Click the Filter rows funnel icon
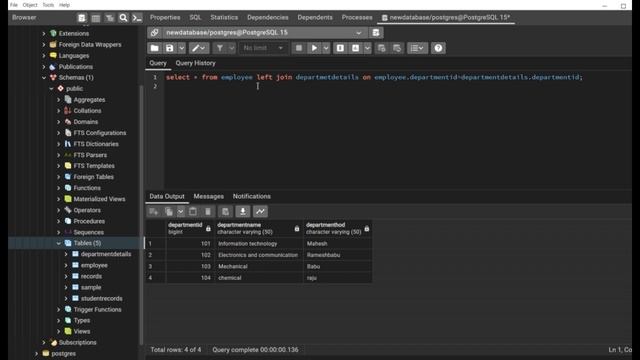The image size is (640, 360). tap(220, 48)
